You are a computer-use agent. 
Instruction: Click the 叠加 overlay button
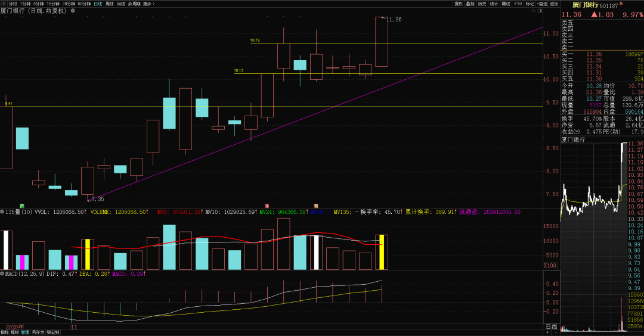(470, 4)
